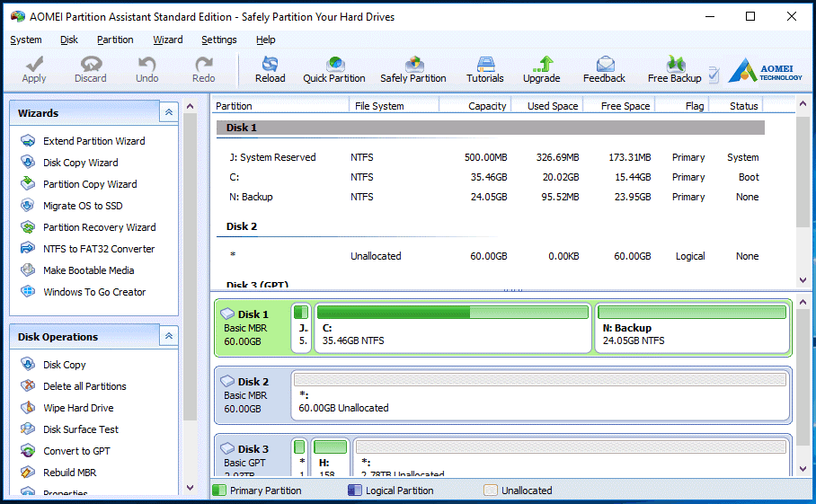Select the Disk 2 60.00GB Unallocated block
Image resolution: width=816 pixels, height=504 pixels.
tap(540, 395)
